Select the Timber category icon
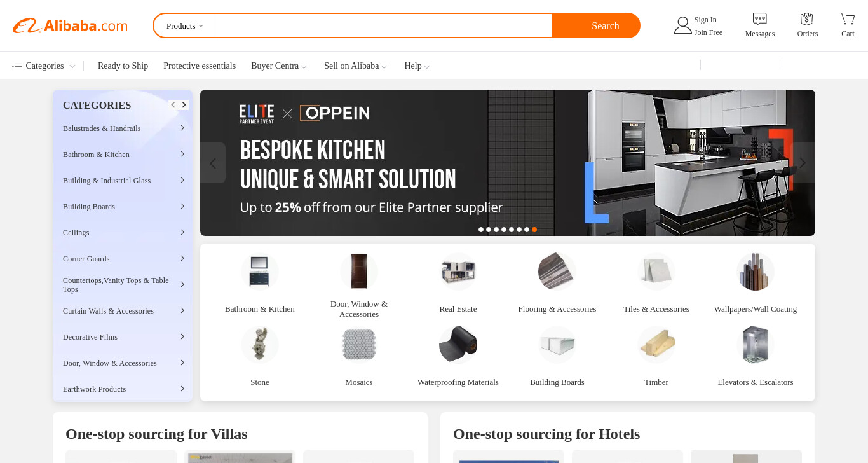Viewport: 868px width, 463px height. 656,345
